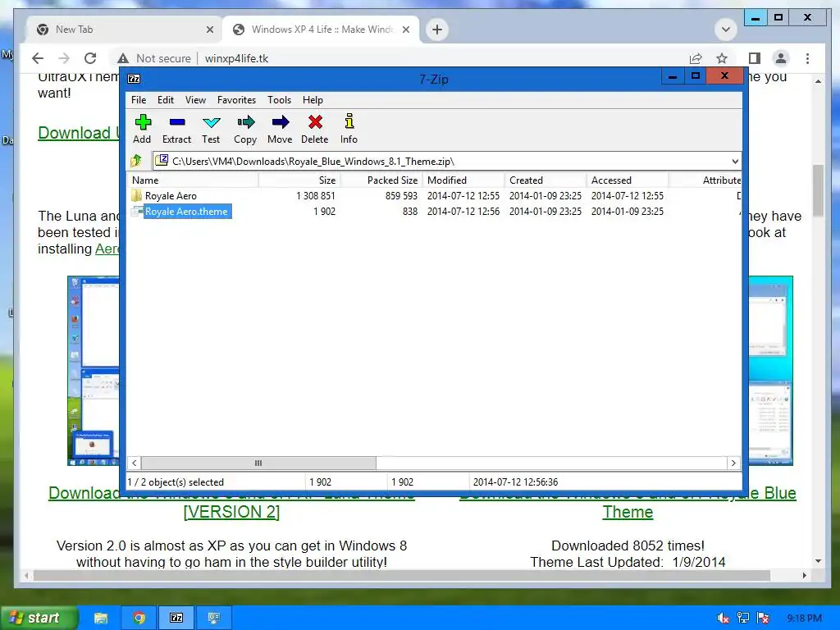Sort by the Modified column header

(463, 180)
